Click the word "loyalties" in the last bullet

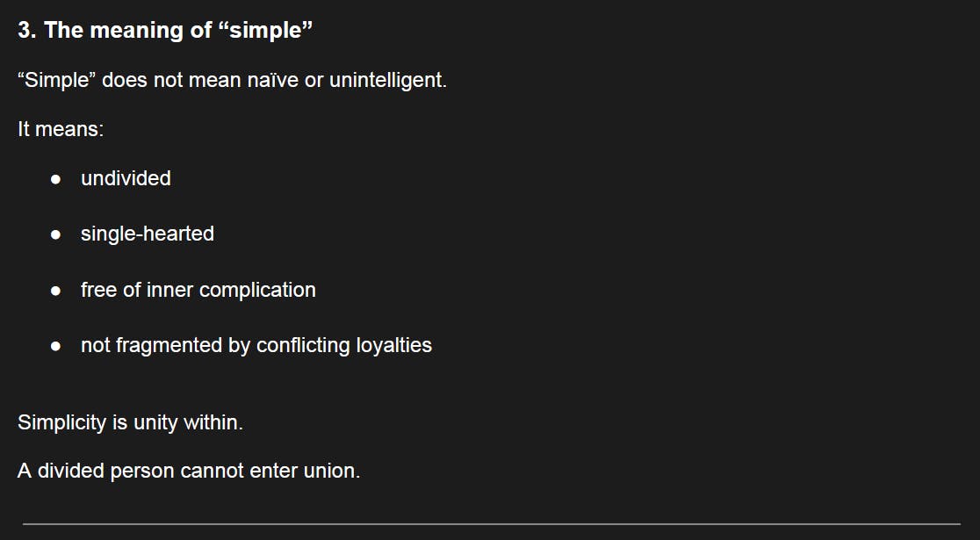coord(393,346)
